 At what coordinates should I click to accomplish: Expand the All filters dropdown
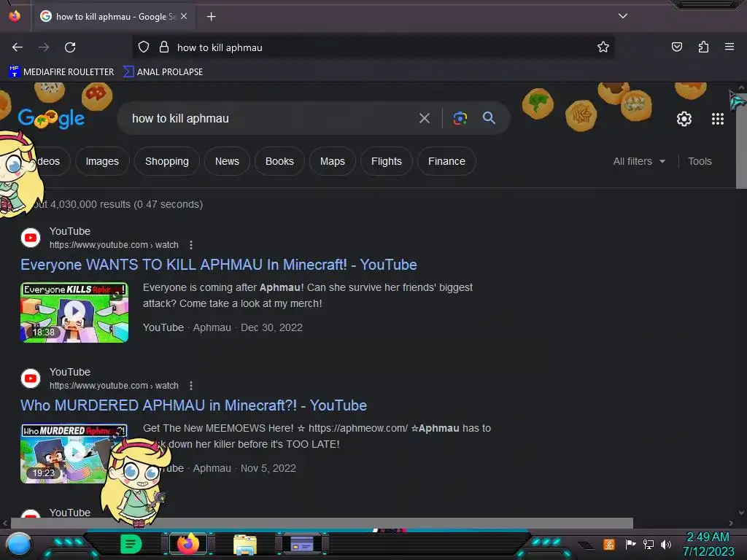click(639, 161)
